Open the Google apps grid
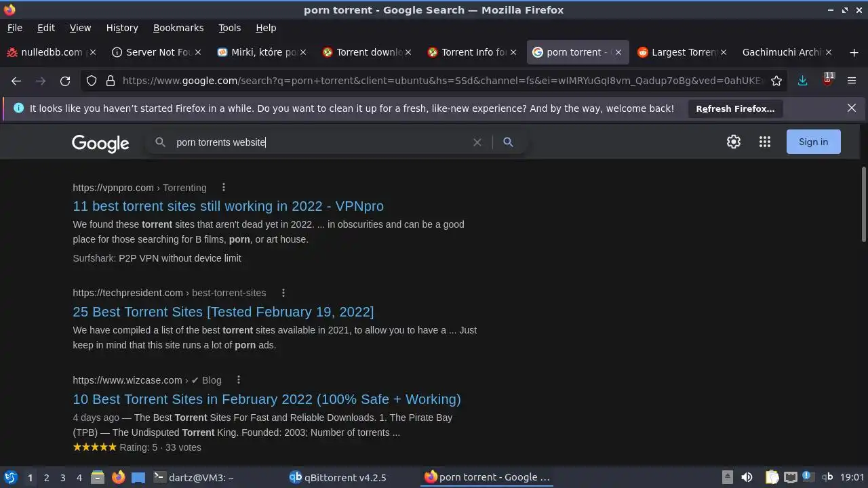Image resolution: width=868 pixels, height=488 pixels. click(765, 142)
